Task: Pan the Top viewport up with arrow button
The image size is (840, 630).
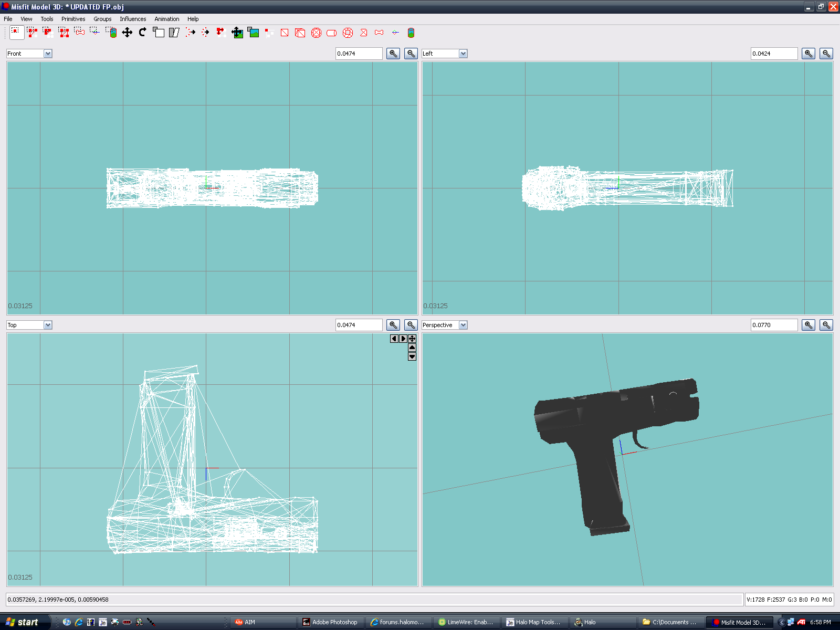Action: 412,348
